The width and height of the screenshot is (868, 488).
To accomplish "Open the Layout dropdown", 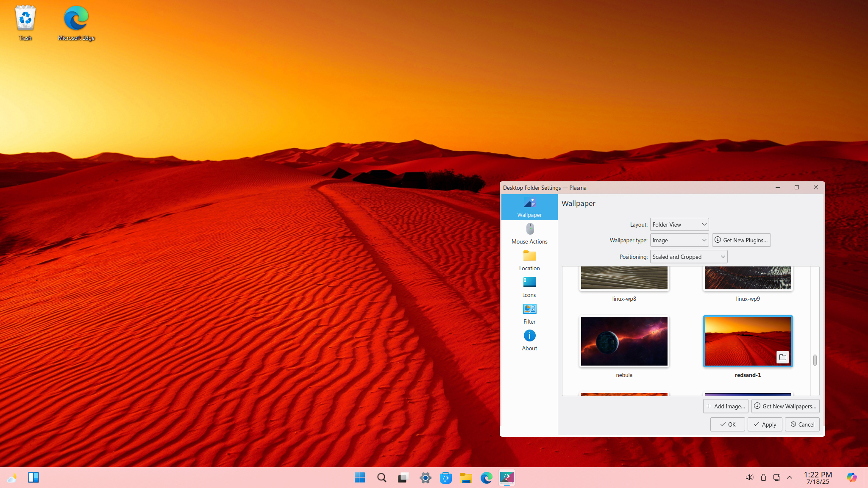I will [679, 224].
